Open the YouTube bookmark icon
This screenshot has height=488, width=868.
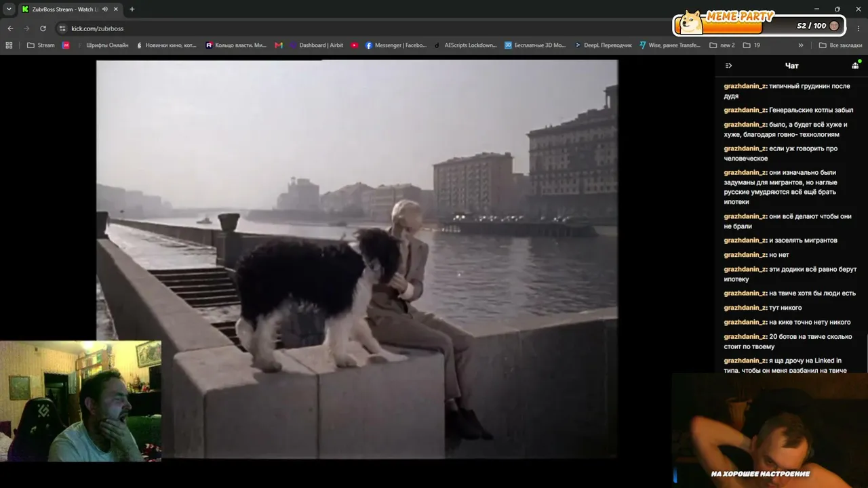(x=355, y=45)
